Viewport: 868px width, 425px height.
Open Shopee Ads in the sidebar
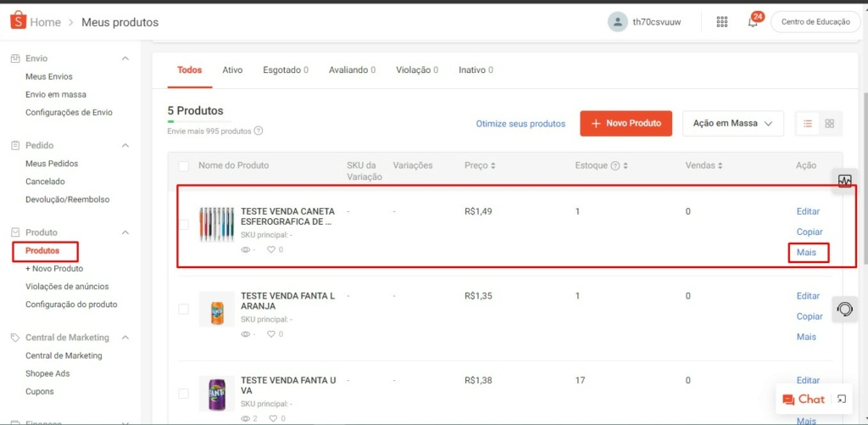tap(47, 373)
